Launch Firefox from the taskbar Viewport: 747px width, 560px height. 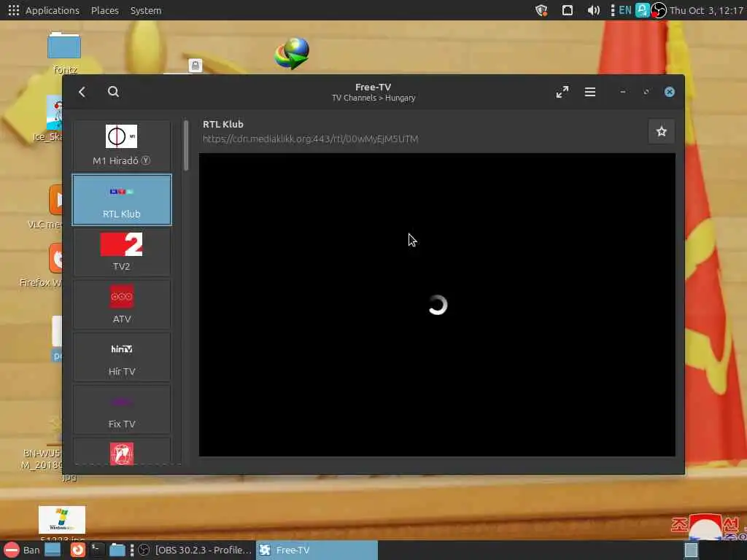pos(77,550)
